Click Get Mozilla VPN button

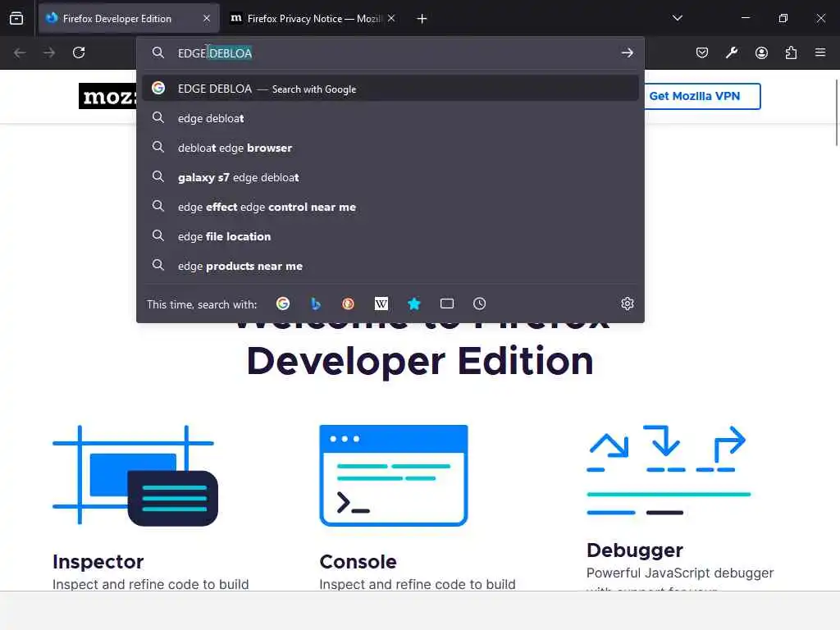pos(702,97)
